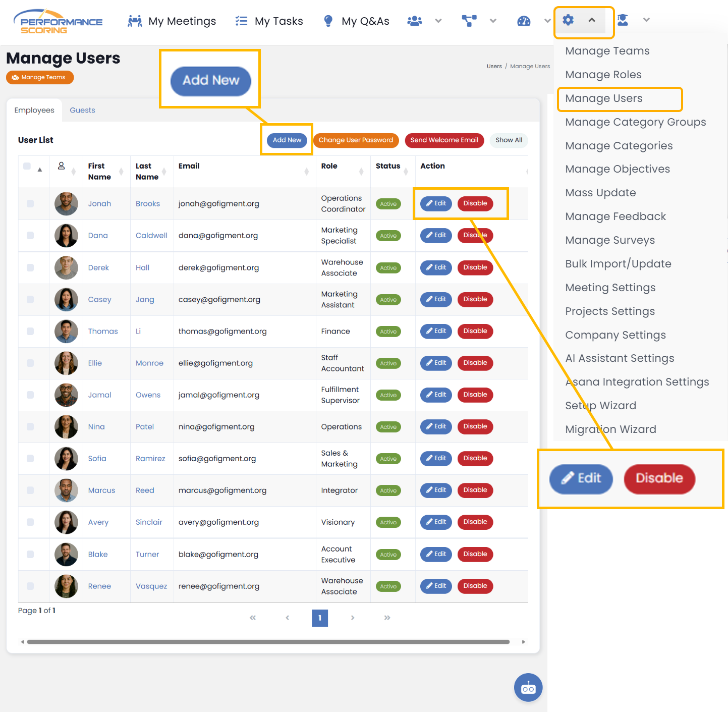Click the My Meetings icon
This screenshot has width=728, height=712.
click(135, 21)
